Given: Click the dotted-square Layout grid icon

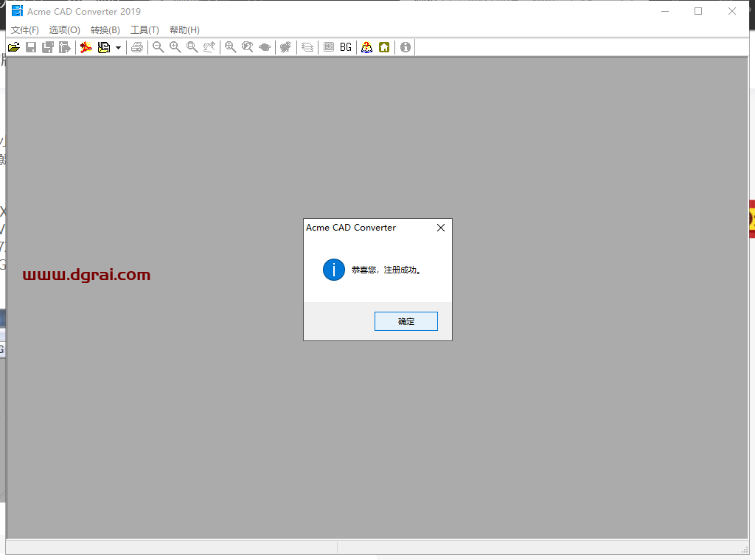Looking at the screenshot, I should [328, 47].
